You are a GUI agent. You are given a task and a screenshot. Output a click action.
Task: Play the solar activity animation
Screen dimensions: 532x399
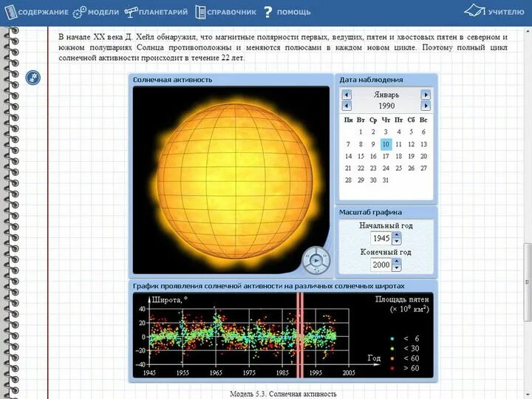pos(316,261)
